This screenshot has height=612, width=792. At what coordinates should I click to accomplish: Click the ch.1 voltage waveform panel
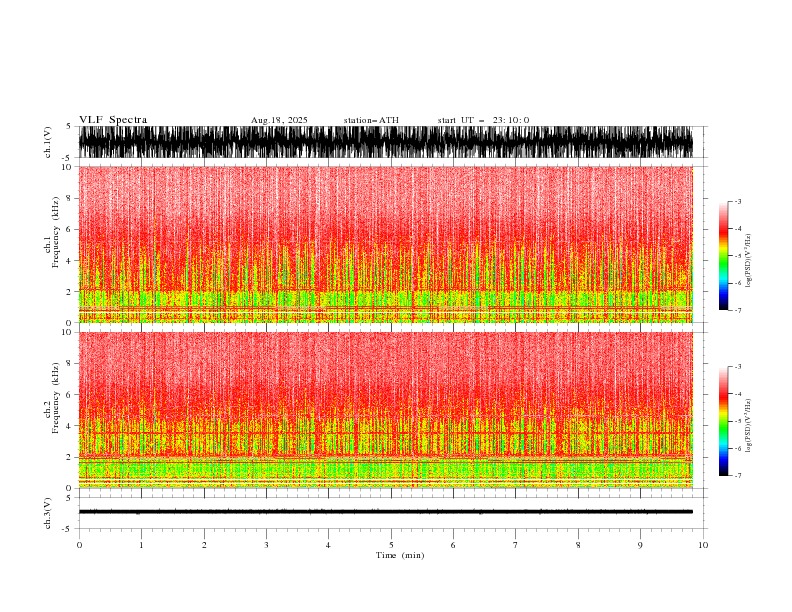385,142
